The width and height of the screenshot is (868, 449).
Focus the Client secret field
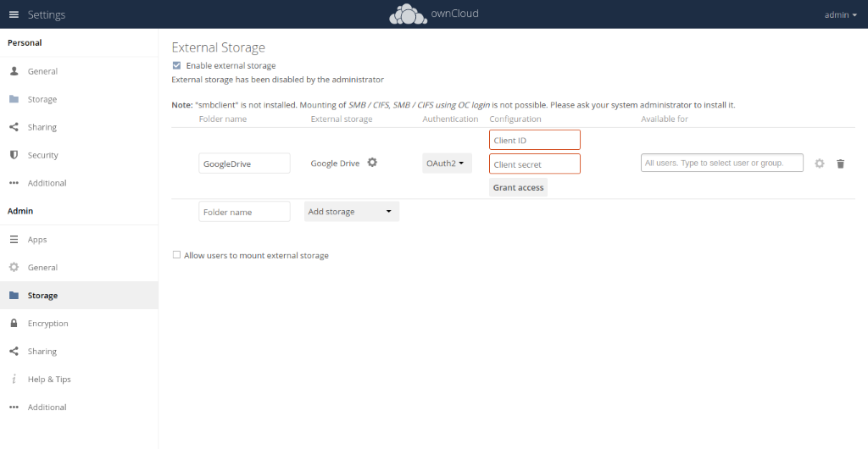coord(534,164)
